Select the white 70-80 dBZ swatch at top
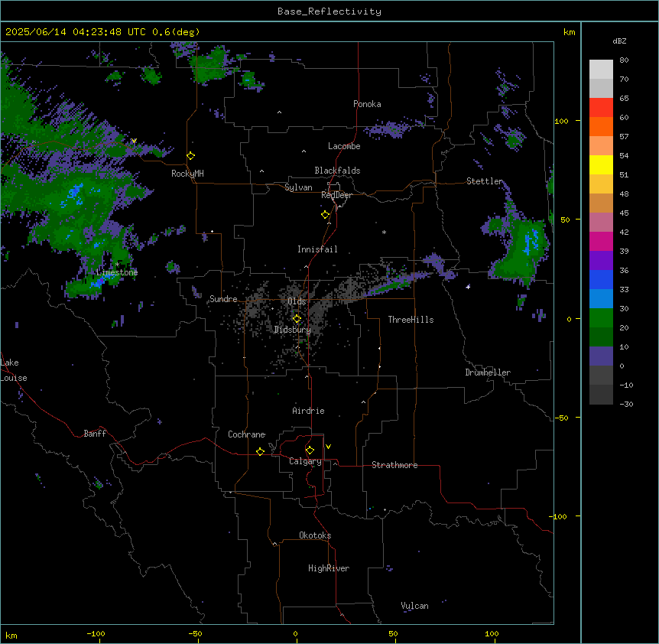 (x=601, y=70)
